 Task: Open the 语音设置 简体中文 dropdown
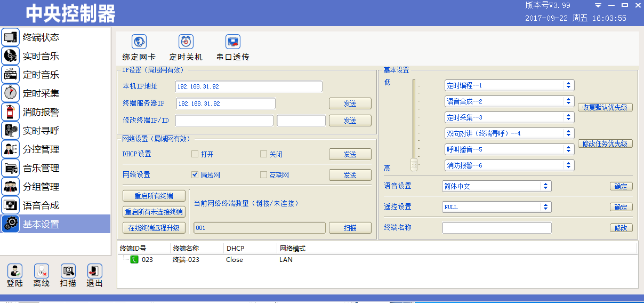pos(497,186)
